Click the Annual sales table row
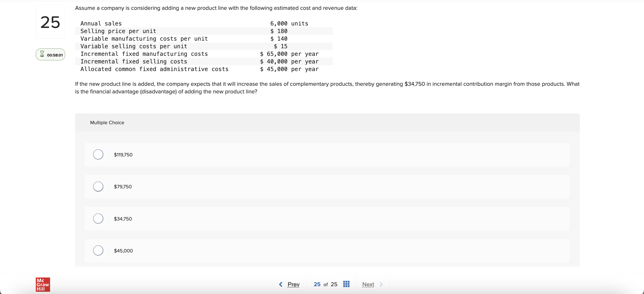The image size is (644, 294). tap(203, 23)
